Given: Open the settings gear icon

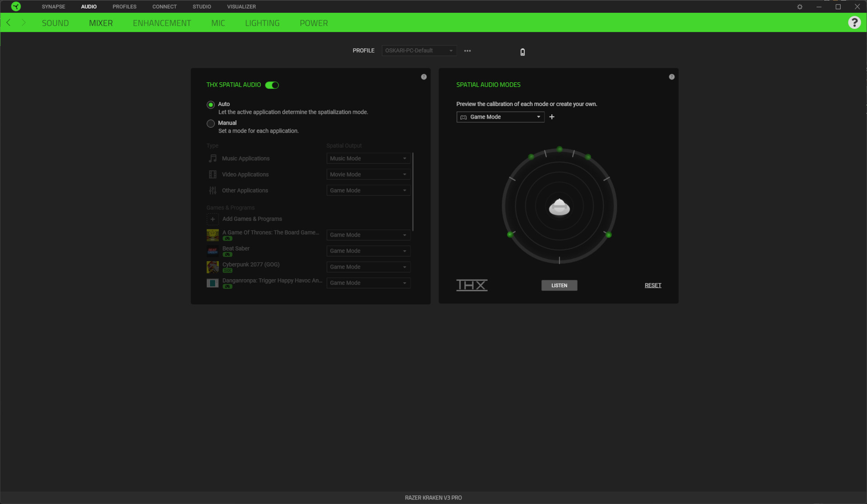Looking at the screenshot, I should tap(800, 7).
